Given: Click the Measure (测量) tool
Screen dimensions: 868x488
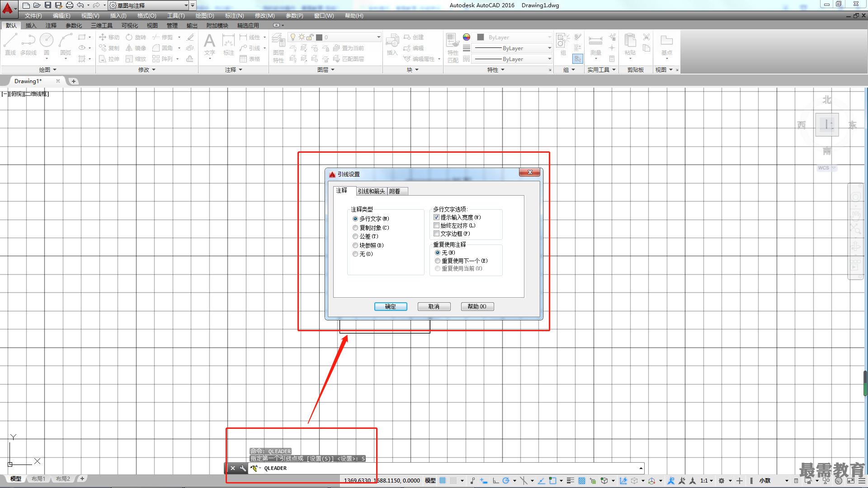Looking at the screenshot, I should 595,44.
